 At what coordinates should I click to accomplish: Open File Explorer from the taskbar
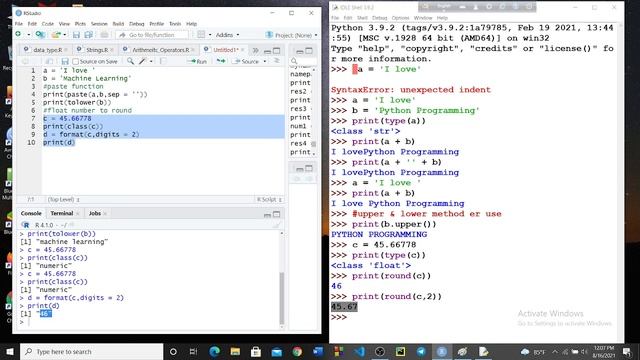pos(235,351)
